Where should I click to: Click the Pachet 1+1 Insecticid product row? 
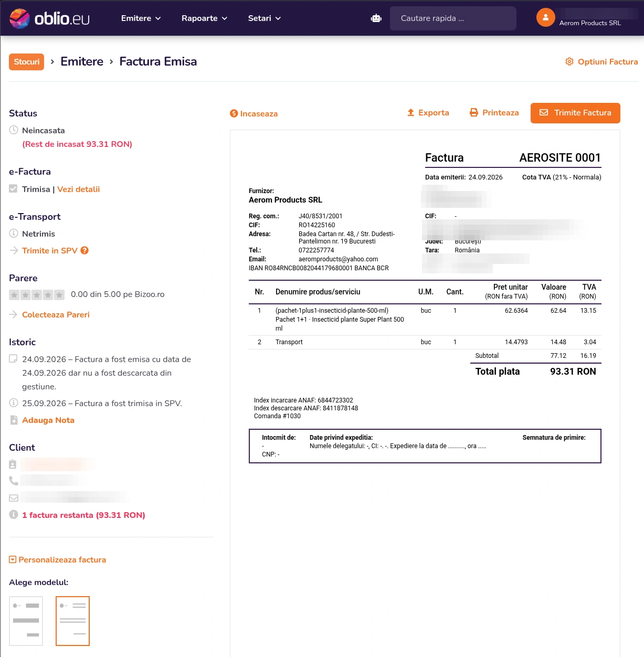[425, 320]
